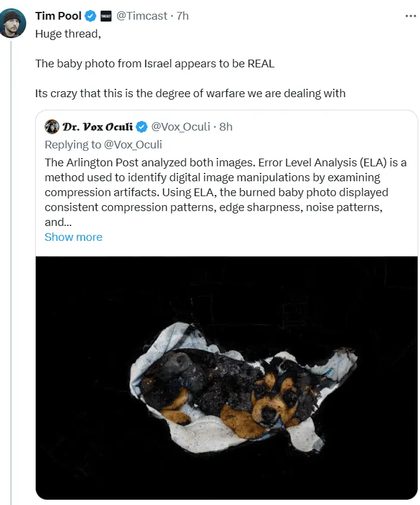Open the Tim Pool display name link

click(x=58, y=16)
